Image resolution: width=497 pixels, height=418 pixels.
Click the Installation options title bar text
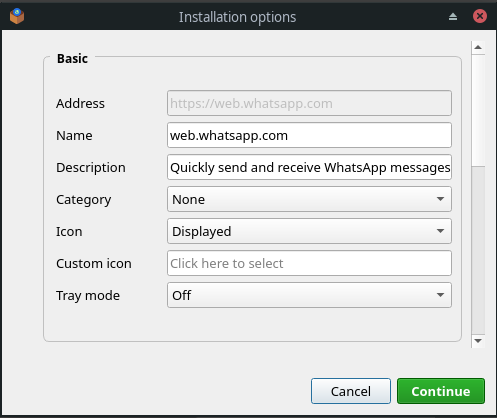coord(237,17)
